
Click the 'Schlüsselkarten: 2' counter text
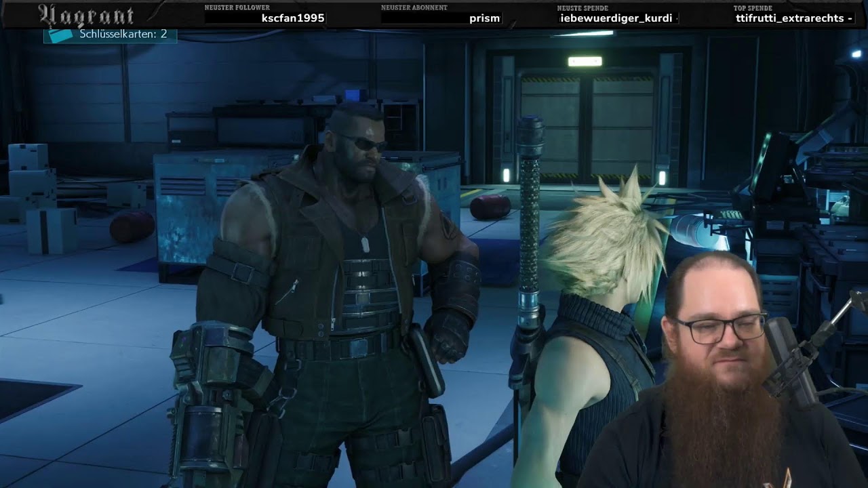pos(123,34)
